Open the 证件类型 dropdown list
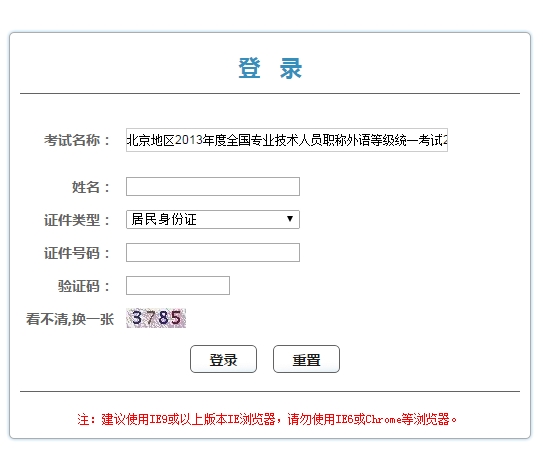 pos(213,219)
